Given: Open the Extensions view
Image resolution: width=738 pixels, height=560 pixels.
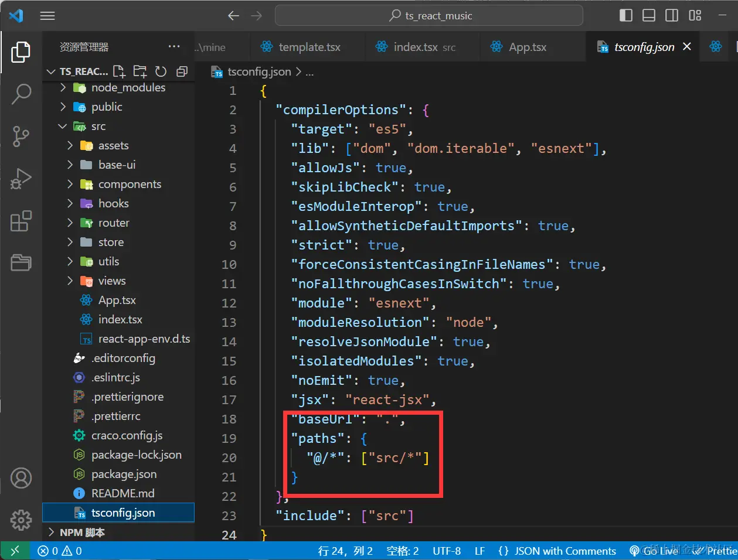Looking at the screenshot, I should [21, 221].
